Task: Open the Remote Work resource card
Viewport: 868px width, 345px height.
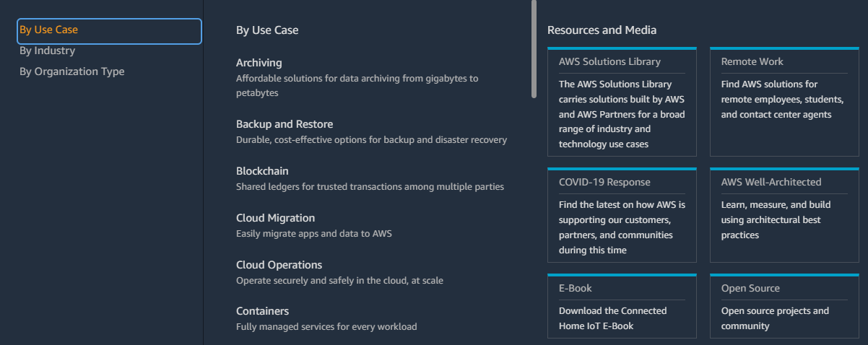Action: click(x=784, y=102)
